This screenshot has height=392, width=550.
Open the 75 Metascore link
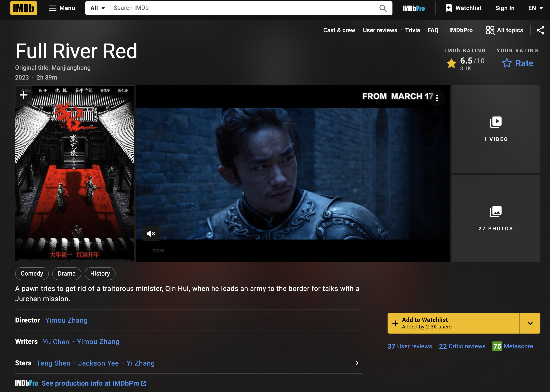pyautogui.click(x=513, y=346)
